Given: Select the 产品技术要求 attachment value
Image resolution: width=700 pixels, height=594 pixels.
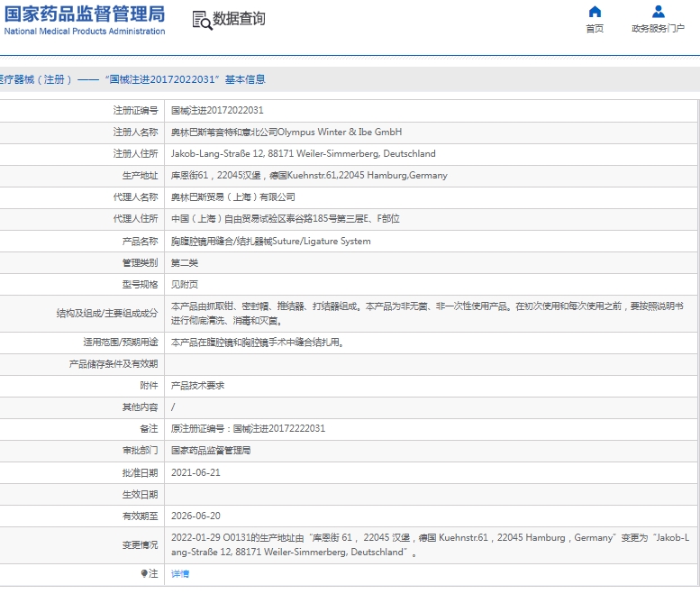Looking at the screenshot, I should pyautogui.click(x=198, y=386).
